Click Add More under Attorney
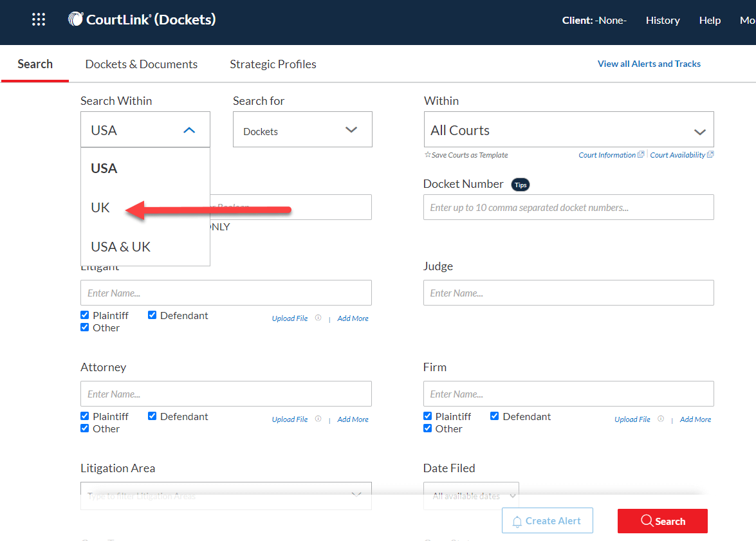This screenshot has width=756, height=541. pos(353,419)
